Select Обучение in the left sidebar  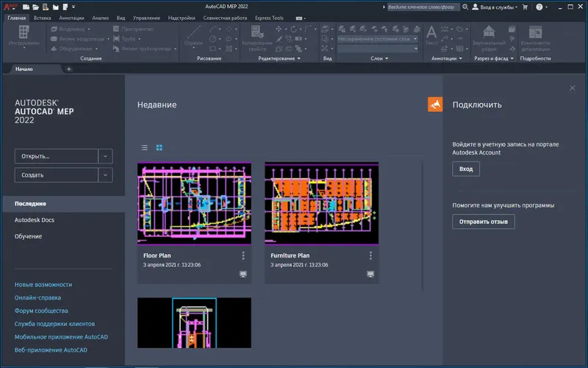28,236
